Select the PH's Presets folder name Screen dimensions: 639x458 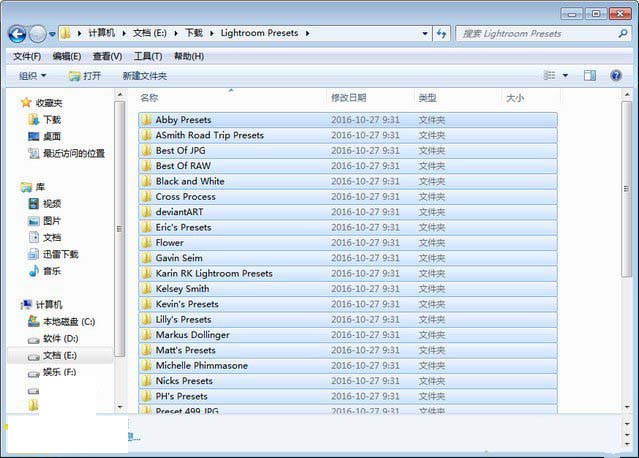click(x=181, y=396)
